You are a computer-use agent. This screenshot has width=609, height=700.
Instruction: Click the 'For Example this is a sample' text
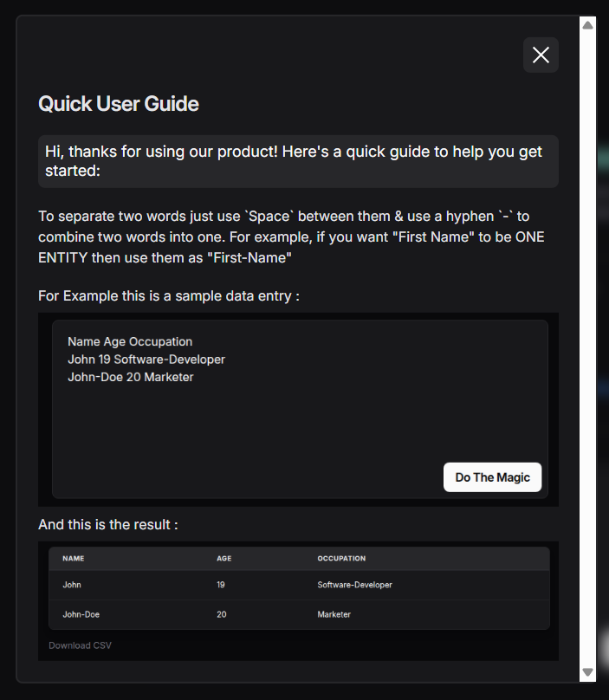pyautogui.click(x=169, y=296)
